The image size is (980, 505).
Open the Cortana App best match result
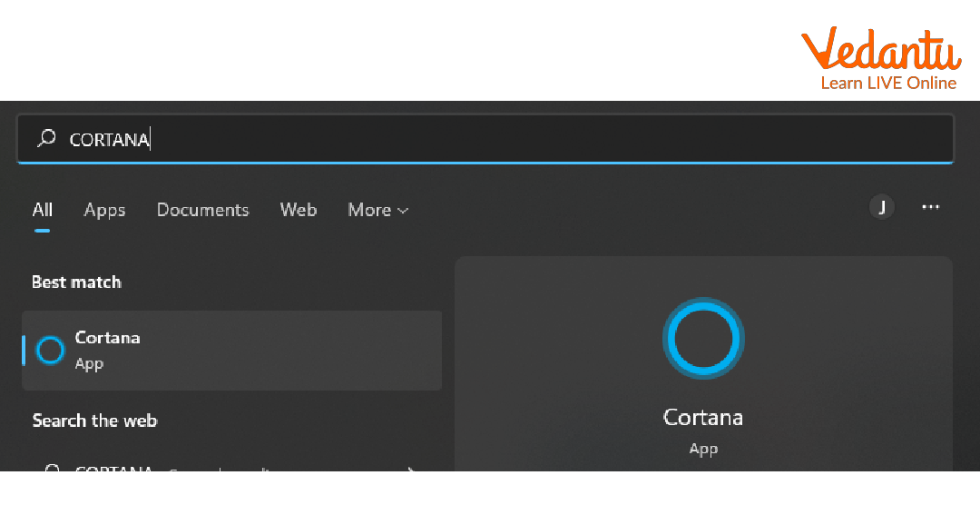[x=231, y=351]
